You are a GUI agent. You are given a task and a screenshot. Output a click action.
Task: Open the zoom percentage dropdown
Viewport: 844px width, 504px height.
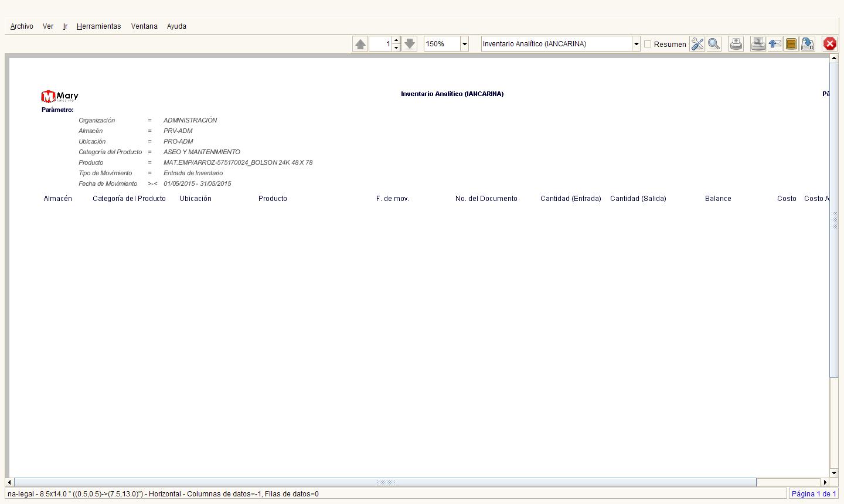(x=464, y=44)
